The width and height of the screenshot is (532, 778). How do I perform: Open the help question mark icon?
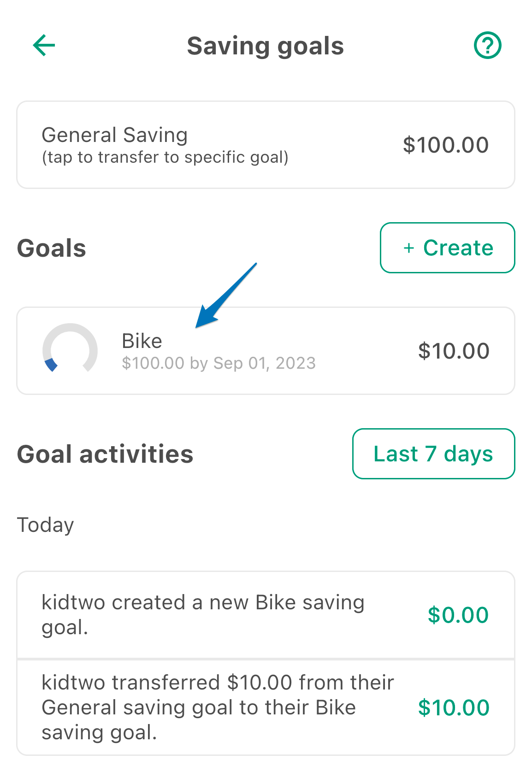coord(488,45)
